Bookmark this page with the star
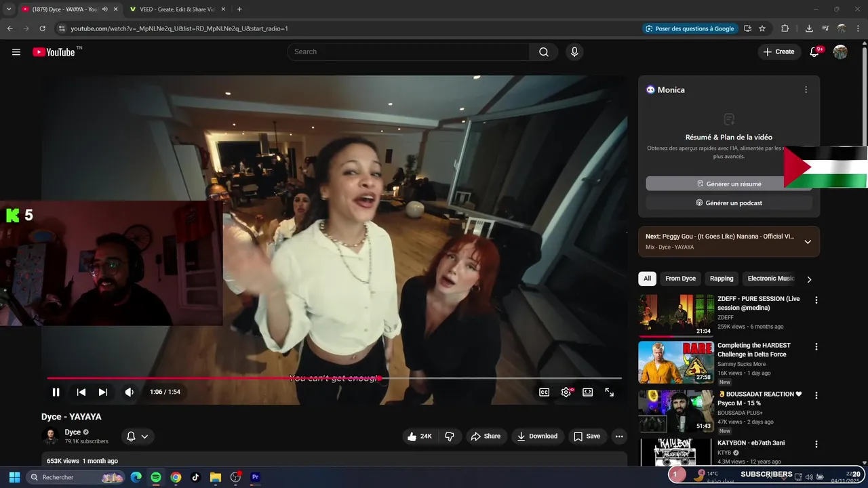868x488 pixels. point(762,28)
